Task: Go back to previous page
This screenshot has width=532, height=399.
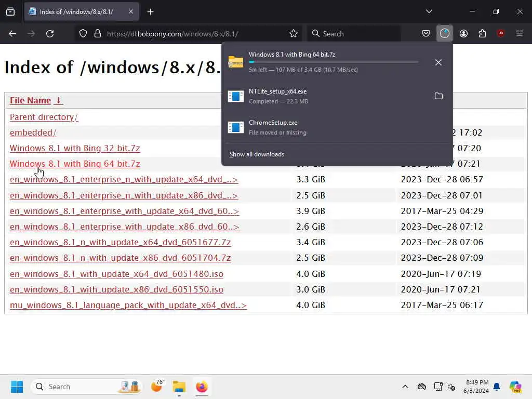Action: [12, 34]
